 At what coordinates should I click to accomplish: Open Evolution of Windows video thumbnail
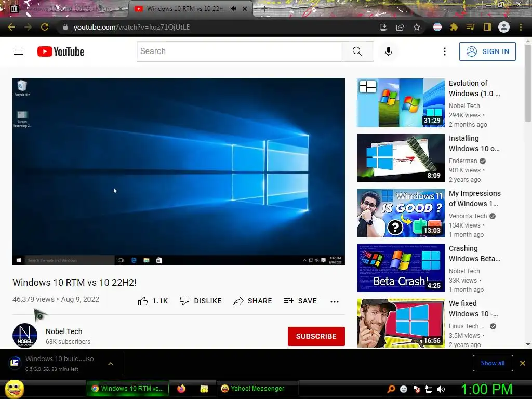[401, 103]
